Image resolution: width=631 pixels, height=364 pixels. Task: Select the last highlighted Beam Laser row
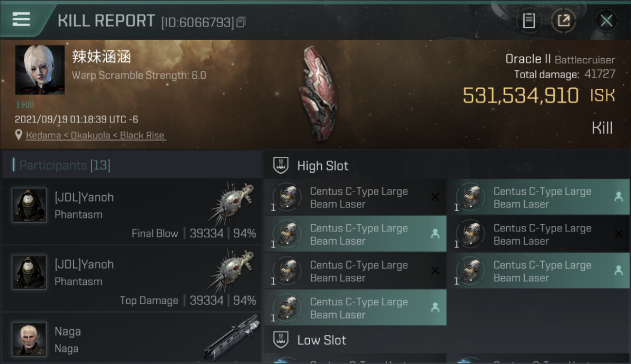355,308
